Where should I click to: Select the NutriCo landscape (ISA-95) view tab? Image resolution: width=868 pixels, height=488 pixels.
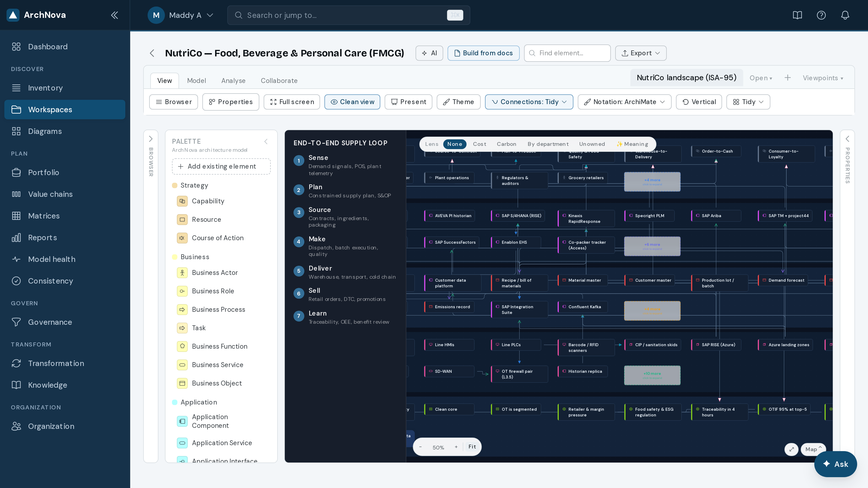click(686, 78)
